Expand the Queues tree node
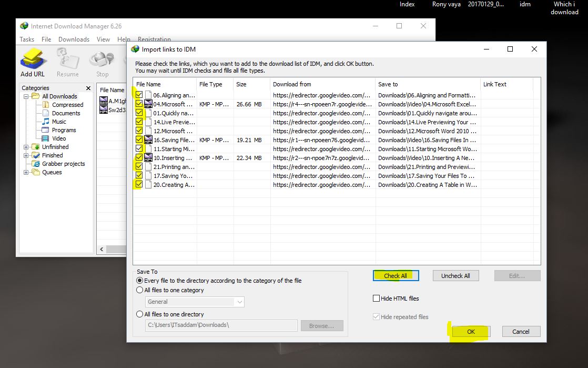Image resolution: width=588 pixels, height=368 pixels. (26, 172)
